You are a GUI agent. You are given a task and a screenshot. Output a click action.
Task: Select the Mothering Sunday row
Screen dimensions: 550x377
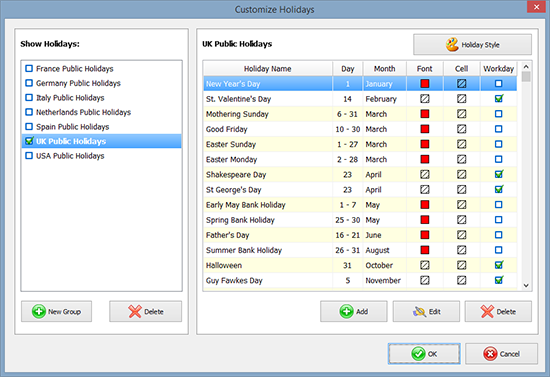360,114
